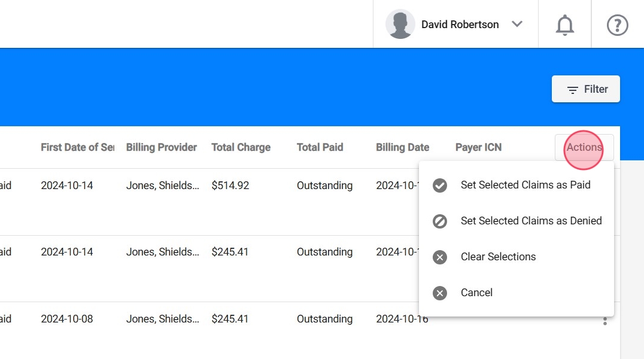Image resolution: width=644 pixels, height=359 pixels.
Task: Click David Robertson's avatar picture
Action: click(400, 25)
